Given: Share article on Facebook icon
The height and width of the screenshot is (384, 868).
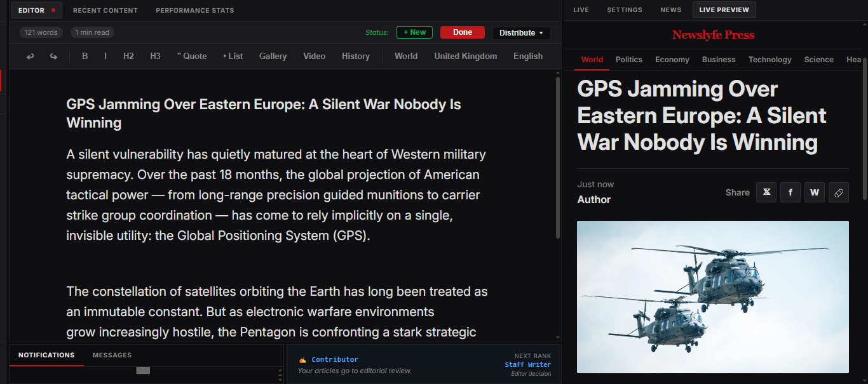Looking at the screenshot, I should click(x=790, y=192).
